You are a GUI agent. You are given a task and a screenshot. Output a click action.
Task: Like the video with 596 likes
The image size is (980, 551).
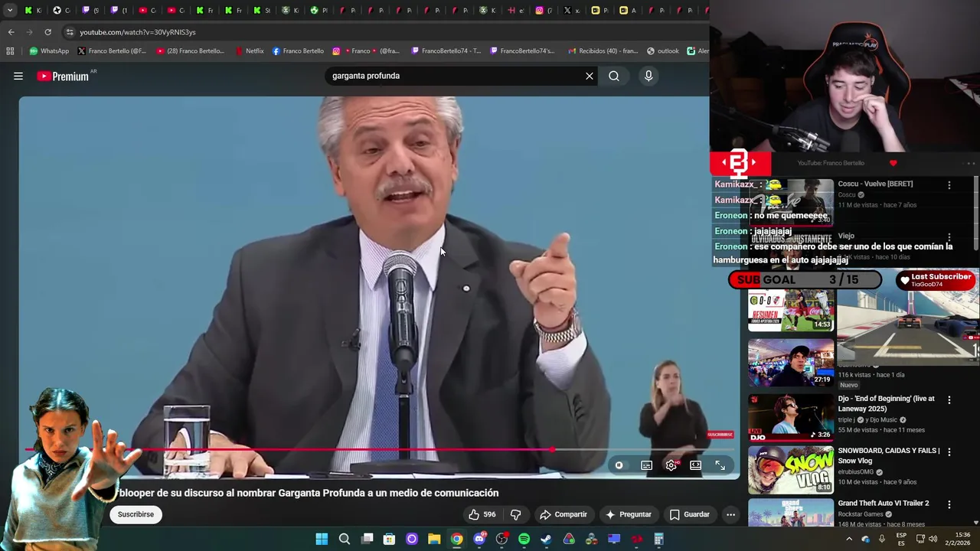[482, 514]
